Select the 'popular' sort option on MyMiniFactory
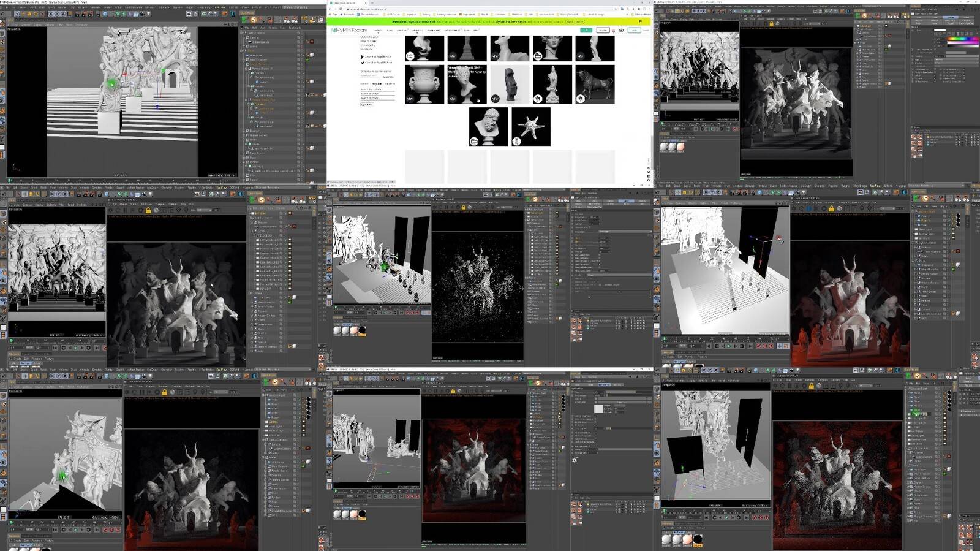Viewport: 980px width, 551px height. [377, 84]
